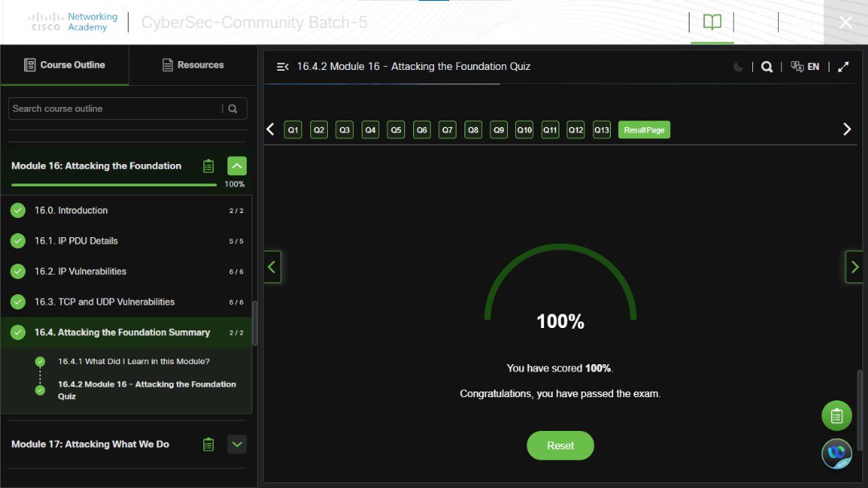Viewport: 868px width, 488px height.
Task: Switch to the Resources tab
Action: click(x=193, y=65)
